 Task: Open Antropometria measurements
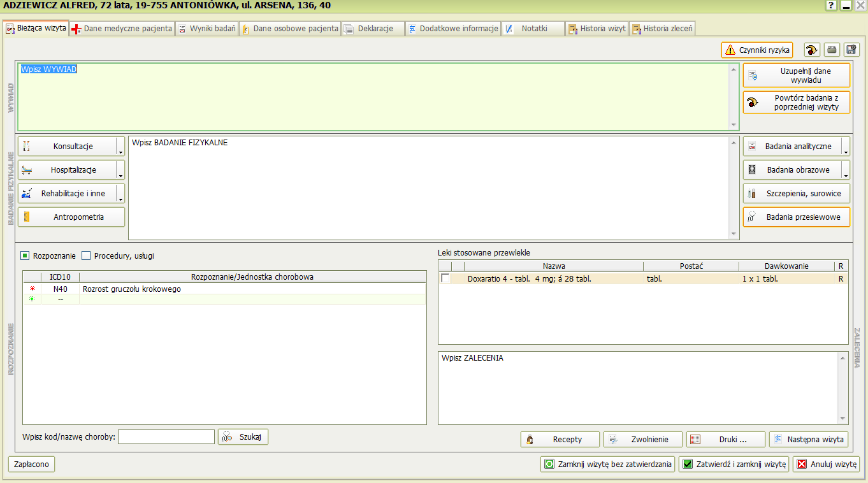[x=71, y=217]
